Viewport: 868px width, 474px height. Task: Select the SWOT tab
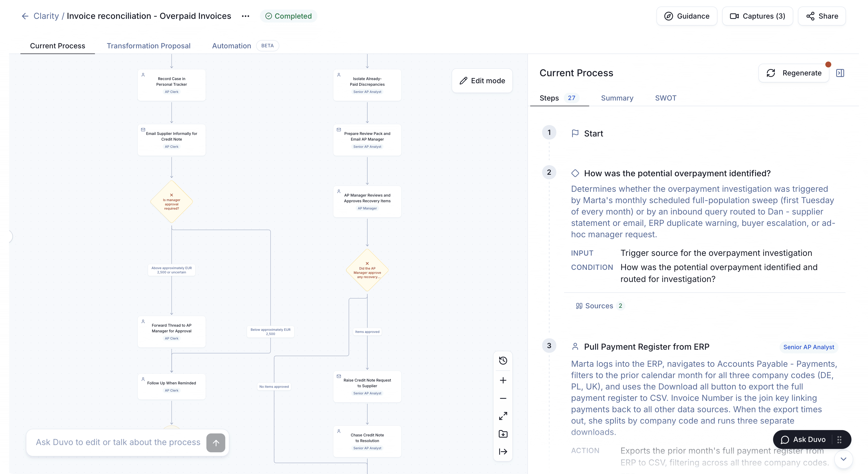click(x=665, y=98)
